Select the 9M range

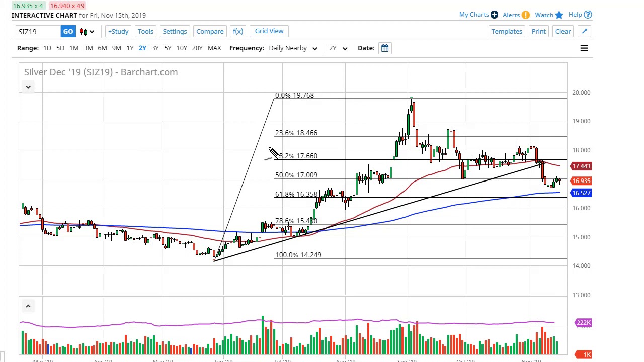point(116,48)
